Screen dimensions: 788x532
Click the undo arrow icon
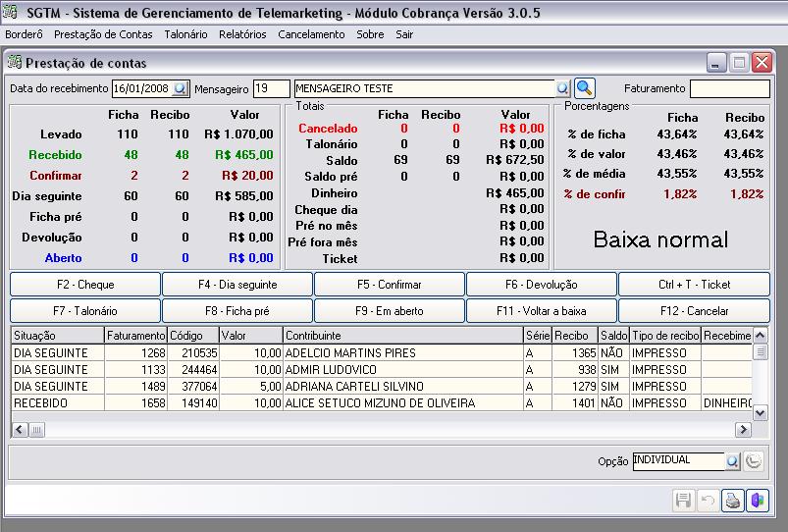tap(708, 501)
